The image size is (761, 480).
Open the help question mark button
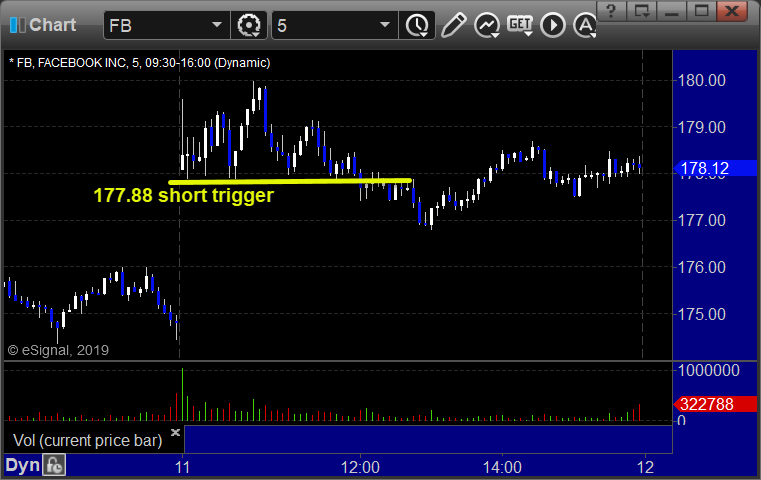(x=612, y=11)
